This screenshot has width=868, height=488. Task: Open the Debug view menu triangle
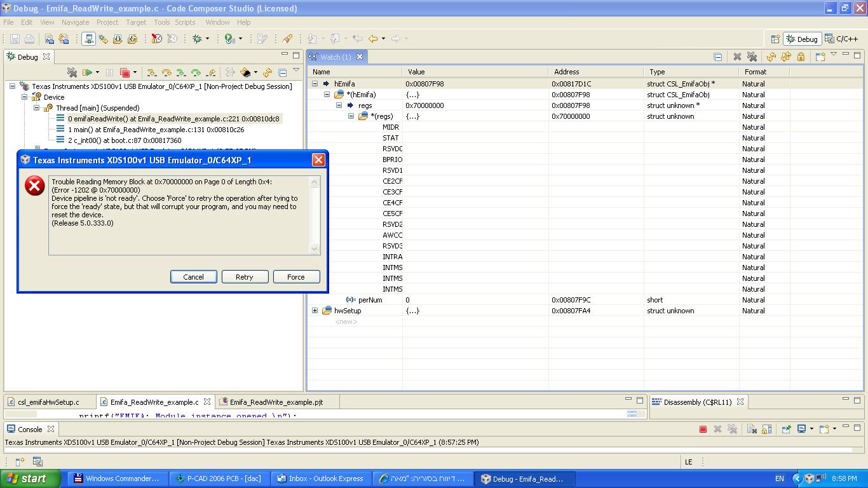pyautogui.click(x=295, y=71)
